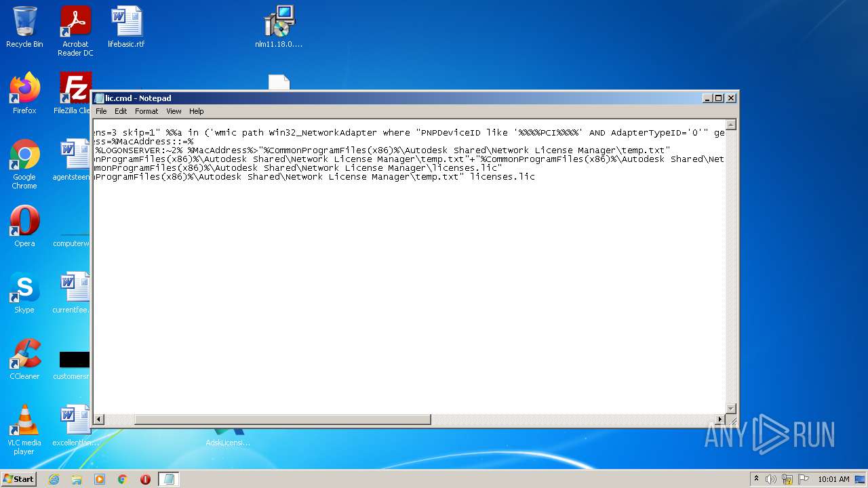Open Notepad View menu
Image resolution: width=868 pixels, height=488 pixels.
pos(174,111)
